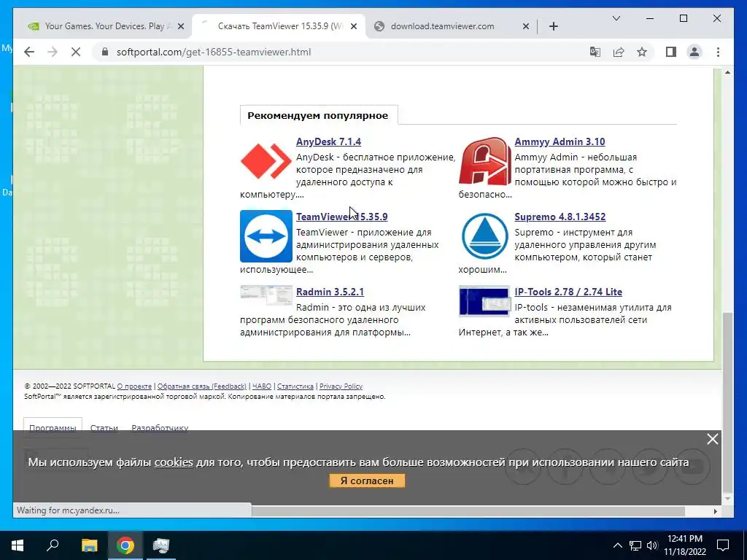Stop loading the page

click(x=76, y=52)
